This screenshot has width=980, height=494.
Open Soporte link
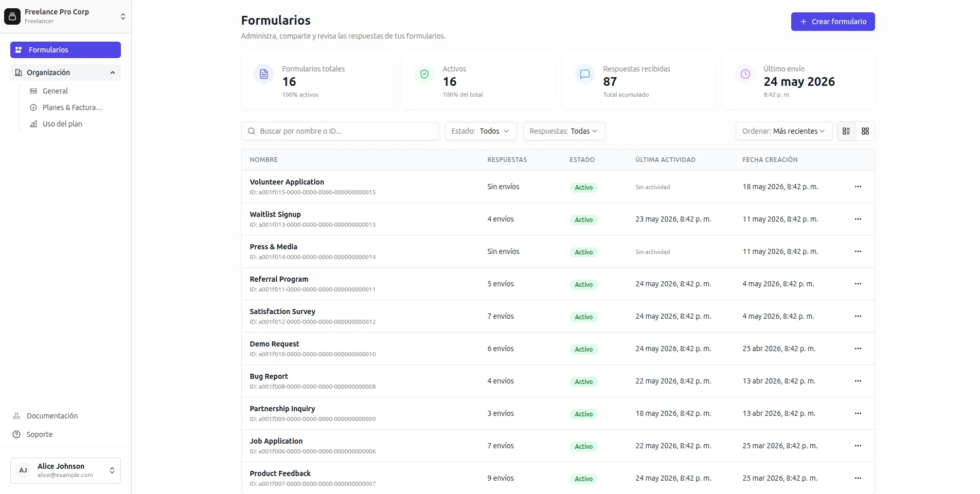(40, 434)
